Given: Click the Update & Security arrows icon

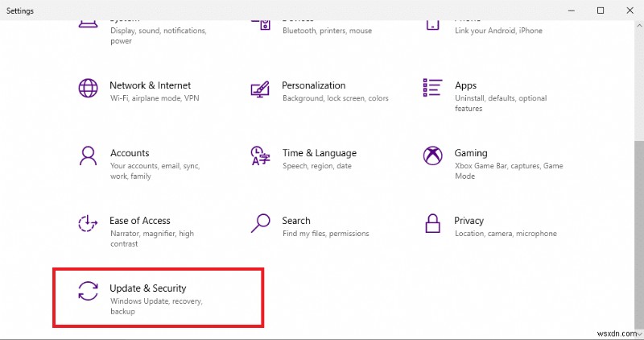Looking at the screenshot, I should pyautogui.click(x=89, y=291).
